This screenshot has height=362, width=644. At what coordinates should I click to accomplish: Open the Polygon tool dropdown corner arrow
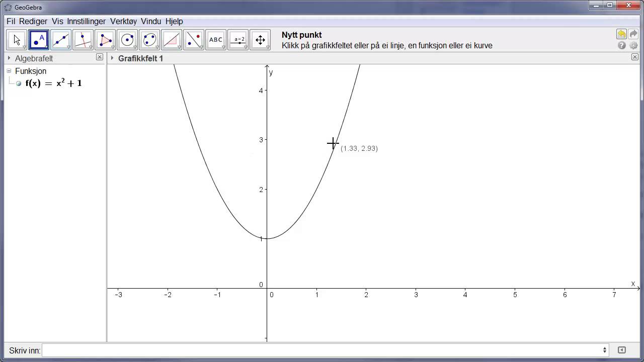point(113,47)
